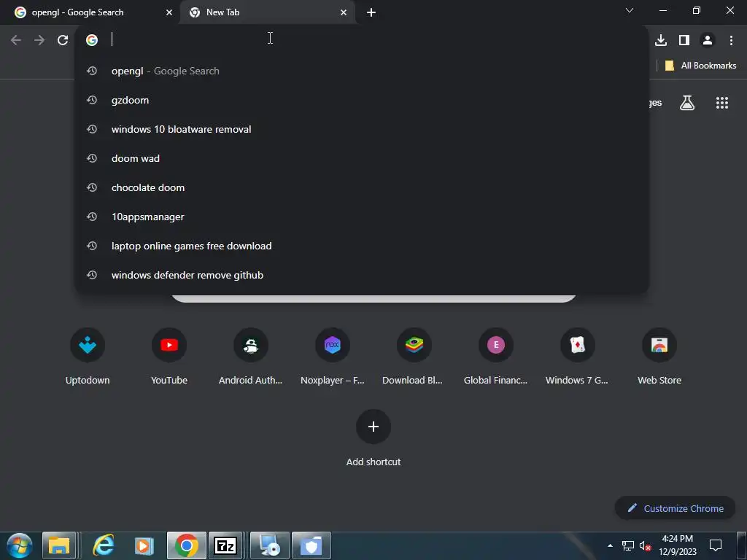This screenshot has width=747, height=560.
Task: Click the muted volume tray icon
Action: (645, 545)
